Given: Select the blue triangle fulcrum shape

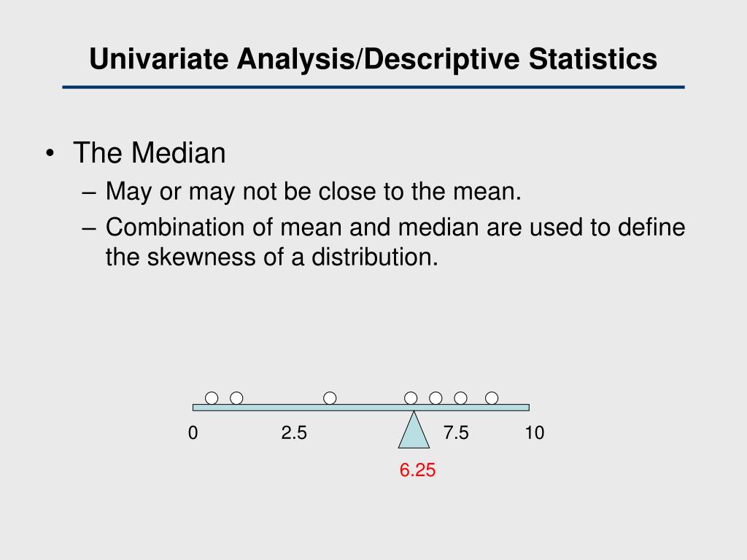Looking at the screenshot, I should pos(414,429).
